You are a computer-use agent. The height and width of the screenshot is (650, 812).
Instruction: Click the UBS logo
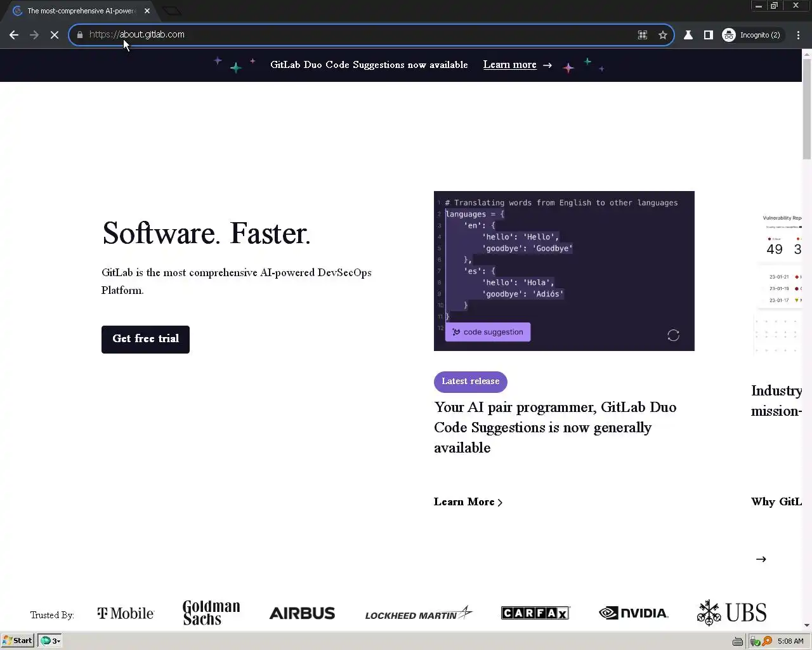click(731, 613)
